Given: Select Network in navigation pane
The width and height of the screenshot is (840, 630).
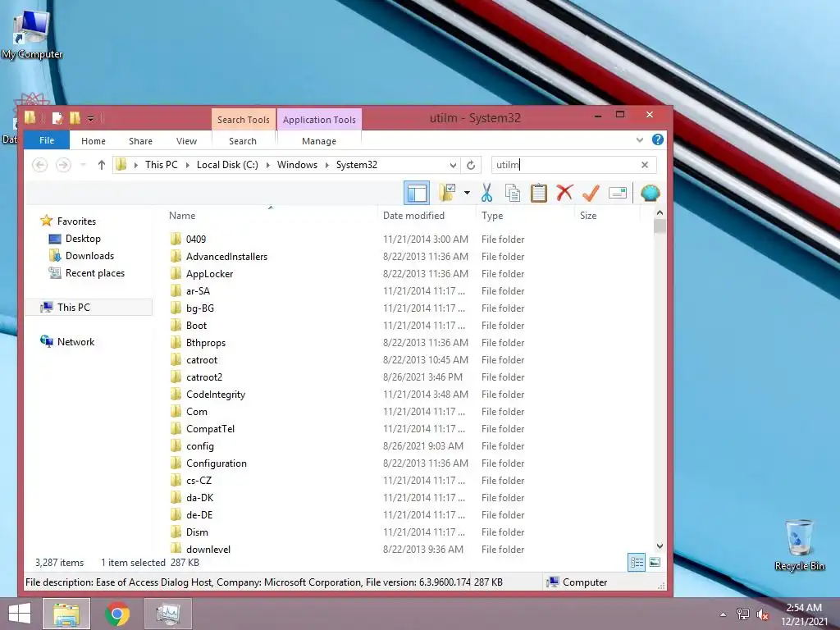Looking at the screenshot, I should click(x=75, y=342).
